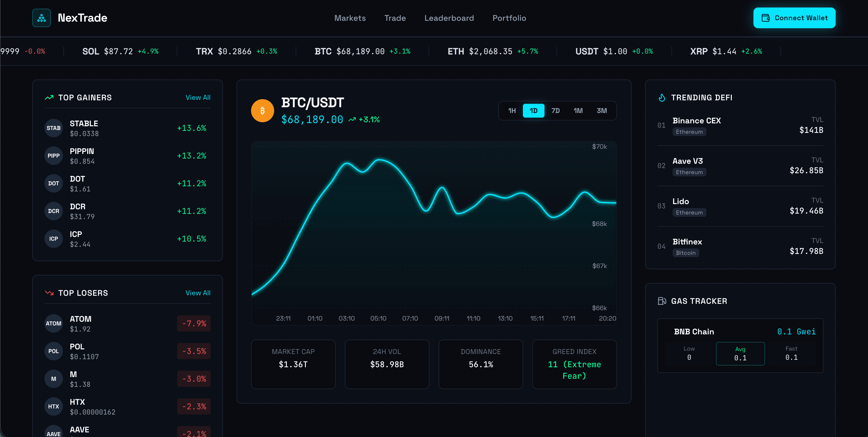Select the STAB coin icon in Top Gainers

pos(54,128)
